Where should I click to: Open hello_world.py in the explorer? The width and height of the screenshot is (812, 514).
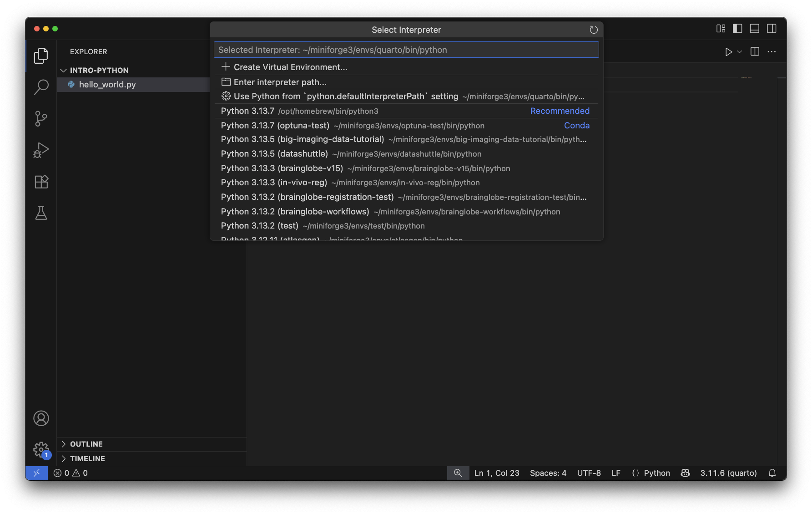pyautogui.click(x=107, y=85)
